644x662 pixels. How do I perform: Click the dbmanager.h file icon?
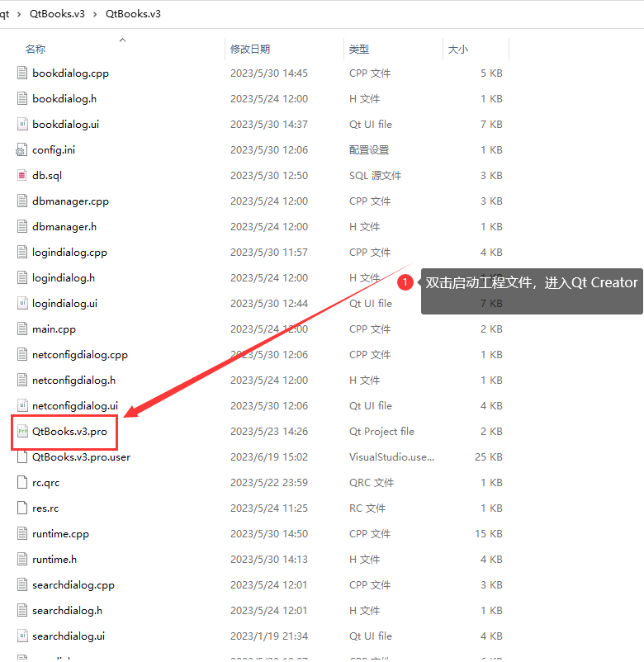22,227
